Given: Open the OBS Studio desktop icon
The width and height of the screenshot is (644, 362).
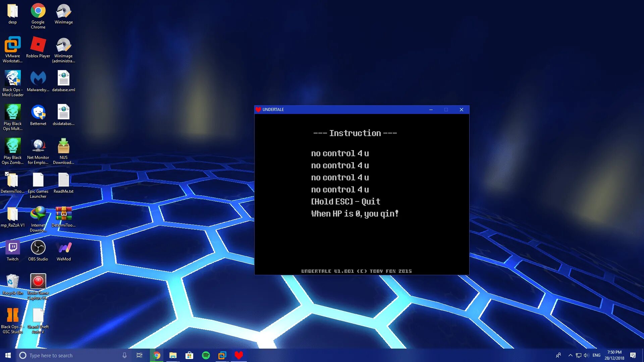Looking at the screenshot, I should [38, 248].
